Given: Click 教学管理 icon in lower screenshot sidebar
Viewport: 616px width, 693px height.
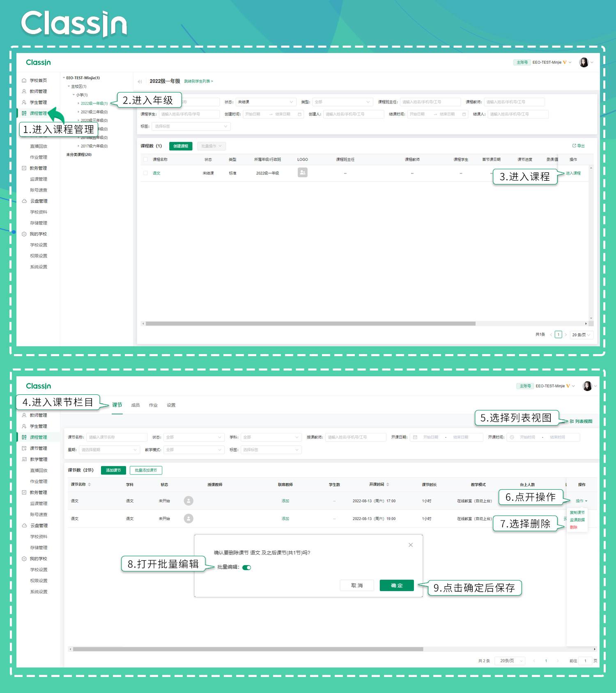Looking at the screenshot, I should click(24, 459).
